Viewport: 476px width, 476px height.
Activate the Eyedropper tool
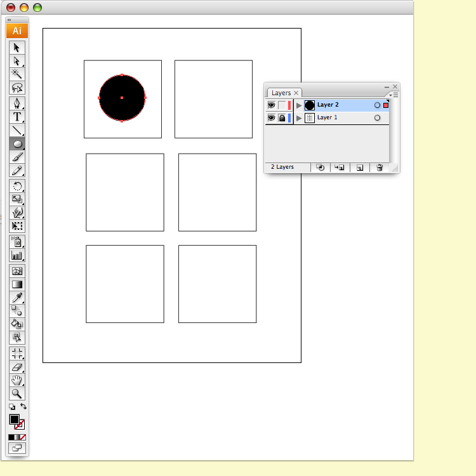tap(17, 298)
